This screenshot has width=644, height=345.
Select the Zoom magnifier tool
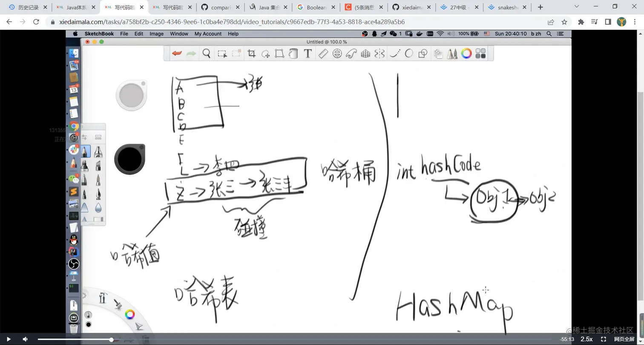click(x=207, y=54)
